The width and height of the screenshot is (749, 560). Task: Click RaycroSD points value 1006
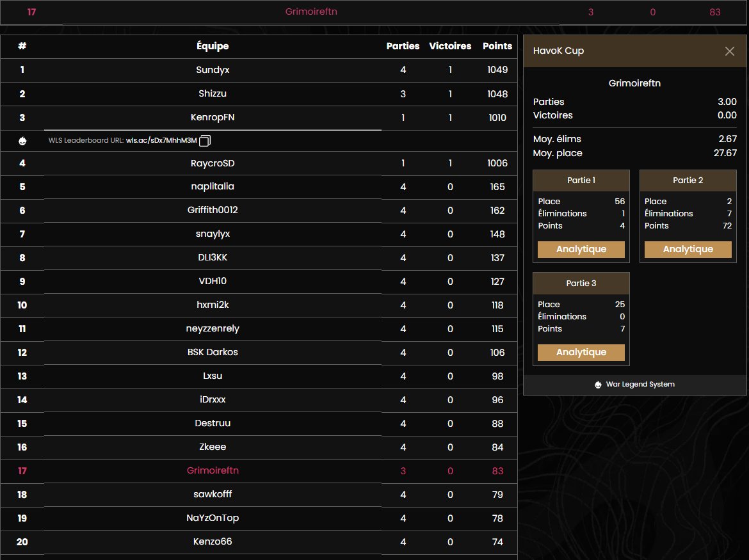[x=497, y=163]
